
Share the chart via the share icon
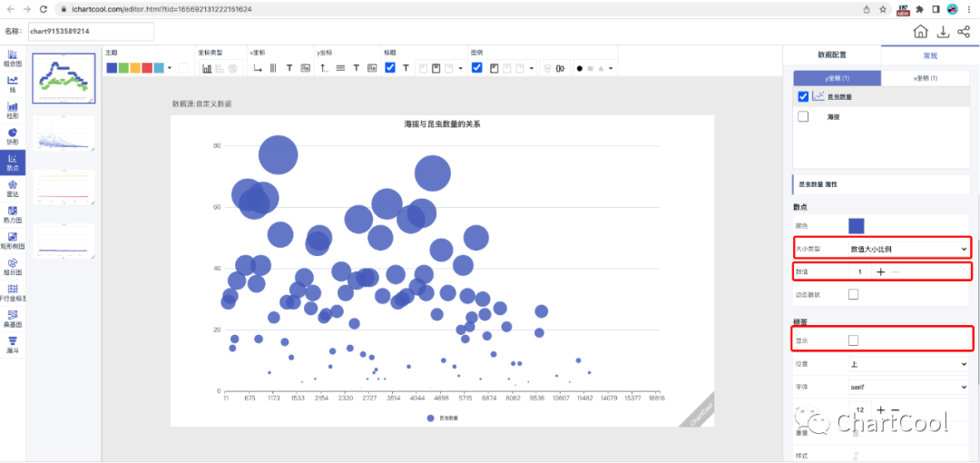964,32
